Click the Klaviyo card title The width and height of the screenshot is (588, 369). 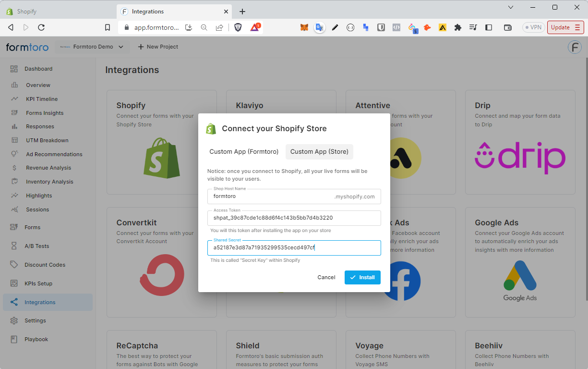250,105
